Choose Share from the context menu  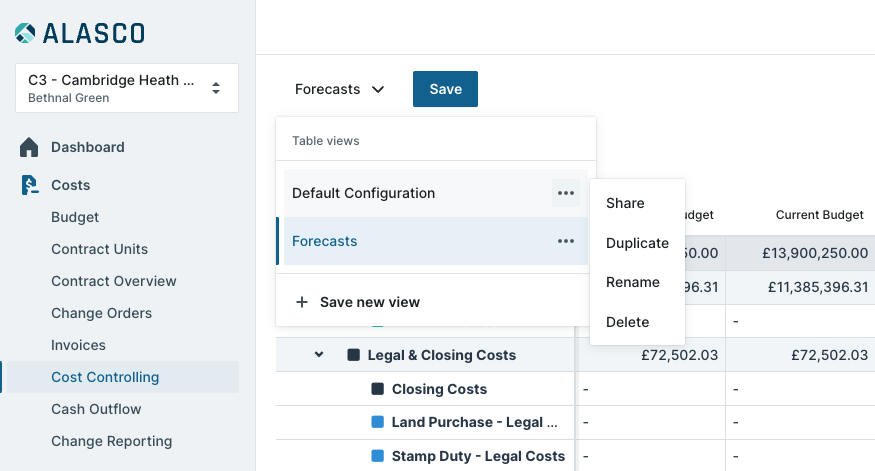[x=625, y=203]
